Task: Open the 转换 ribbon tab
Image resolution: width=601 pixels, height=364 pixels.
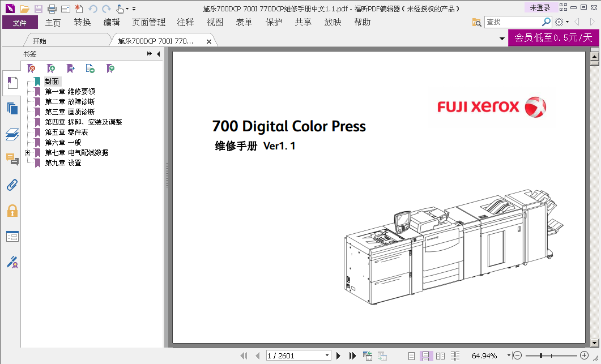Action: pos(82,23)
